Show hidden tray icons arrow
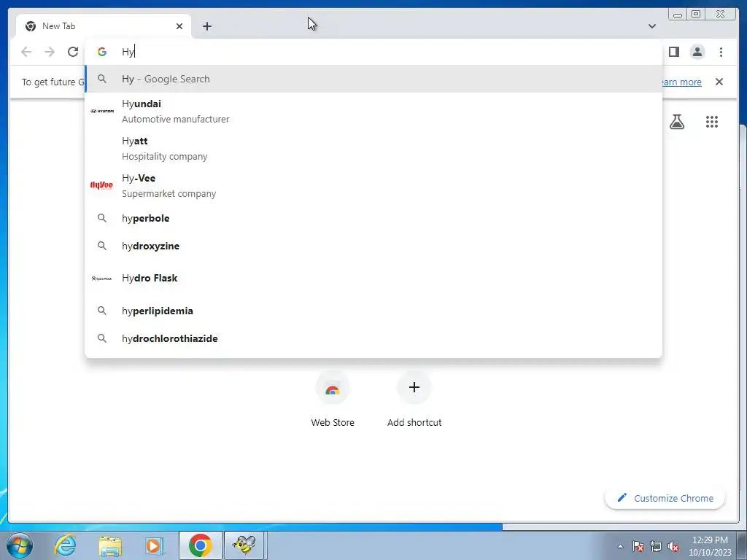 (620, 546)
